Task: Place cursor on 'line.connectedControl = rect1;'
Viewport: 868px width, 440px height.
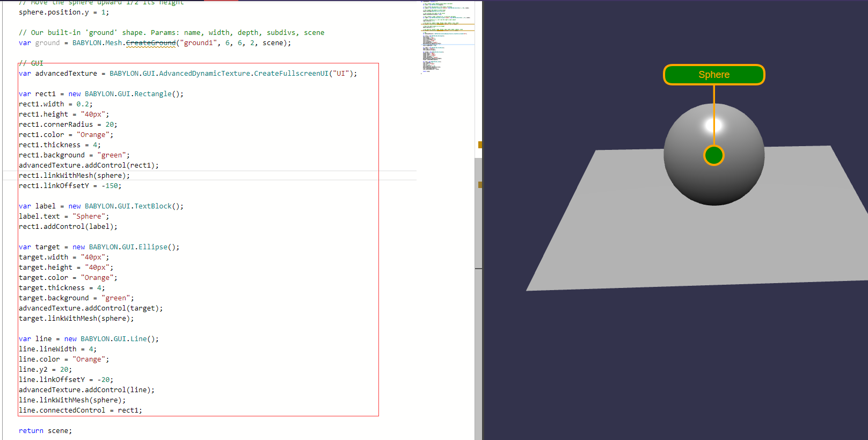Action: pos(81,410)
